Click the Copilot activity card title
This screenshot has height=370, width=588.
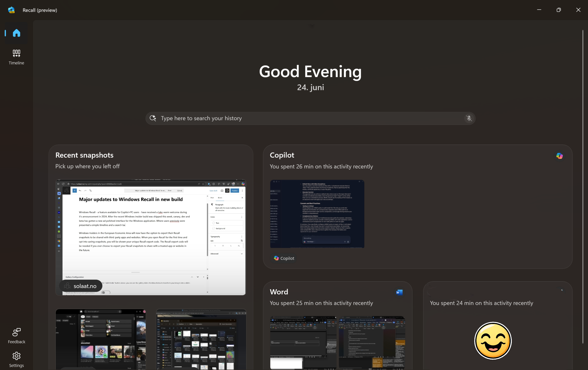pos(282,155)
